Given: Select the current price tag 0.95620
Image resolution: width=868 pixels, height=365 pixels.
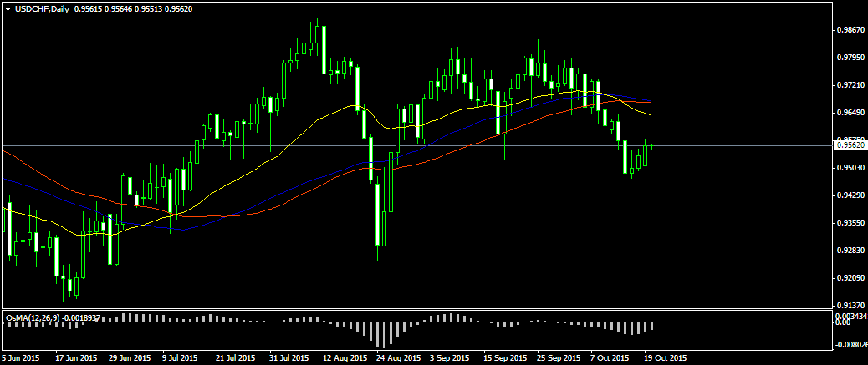Looking at the screenshot, I should (850, 145).
